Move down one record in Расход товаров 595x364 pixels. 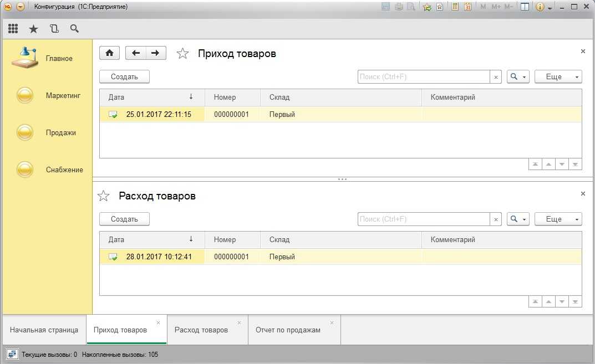(x=562, y=301)
